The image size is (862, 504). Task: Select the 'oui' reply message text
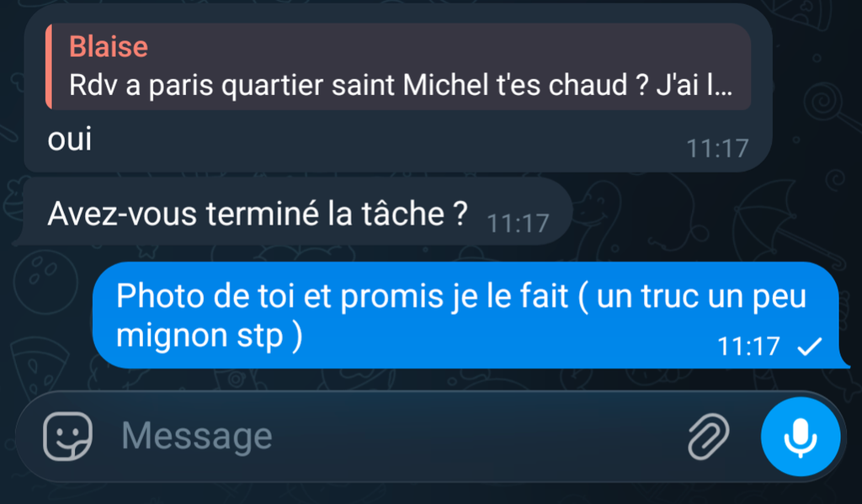point(69,139)
